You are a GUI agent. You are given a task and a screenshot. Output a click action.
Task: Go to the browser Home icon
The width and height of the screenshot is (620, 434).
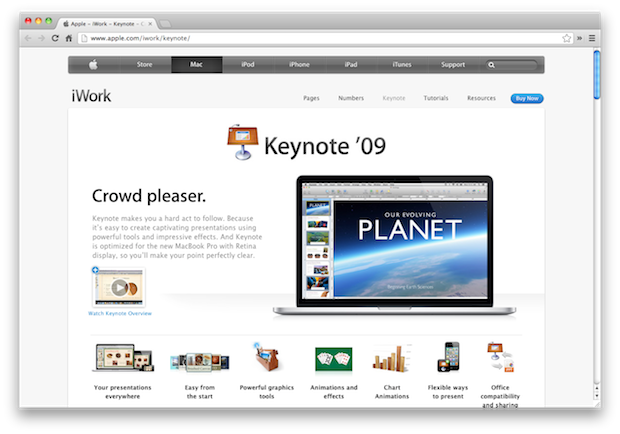(x=69, y=38)
